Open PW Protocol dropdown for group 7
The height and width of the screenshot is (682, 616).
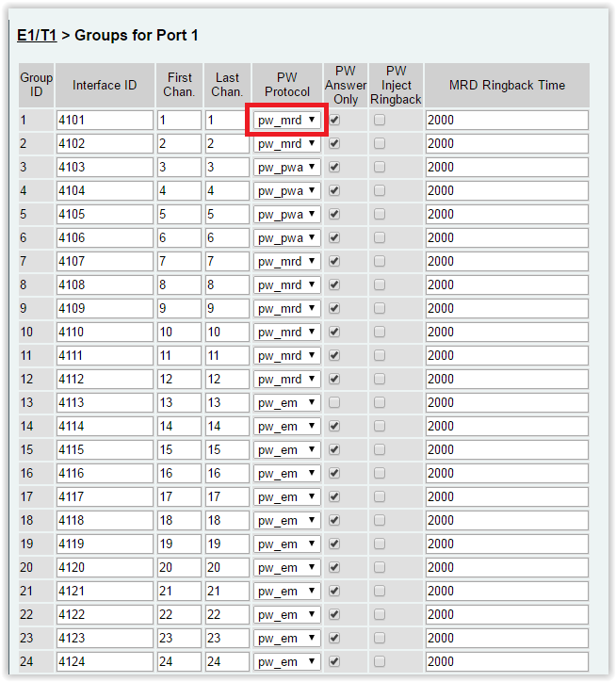[x=286, y=262]
